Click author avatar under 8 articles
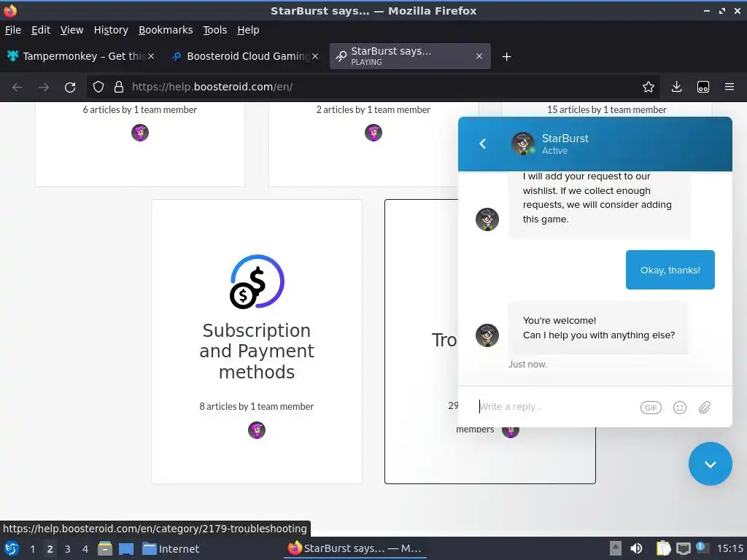This screenshot has height=560, width=747. click(257, 430)
